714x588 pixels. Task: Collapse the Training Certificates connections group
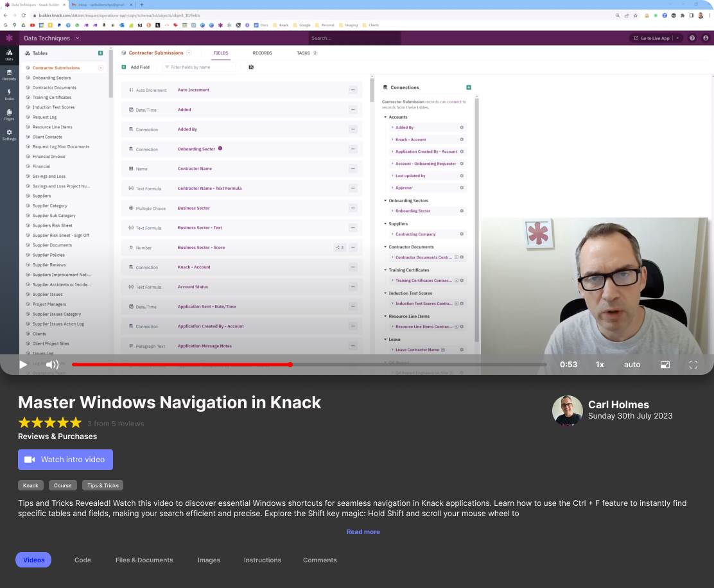[385, 270]
